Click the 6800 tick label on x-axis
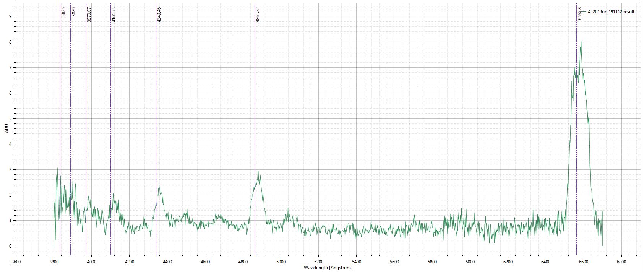The width and height of the screenshot is (644, 273). [621, 262]
